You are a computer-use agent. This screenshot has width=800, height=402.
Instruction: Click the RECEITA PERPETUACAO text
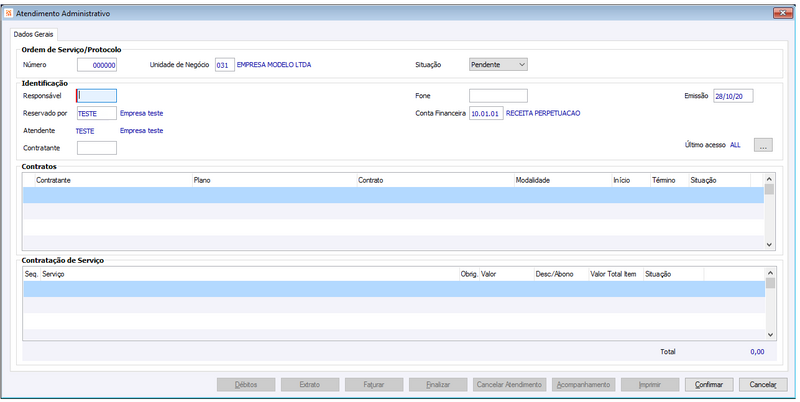(x=543, y=113)
